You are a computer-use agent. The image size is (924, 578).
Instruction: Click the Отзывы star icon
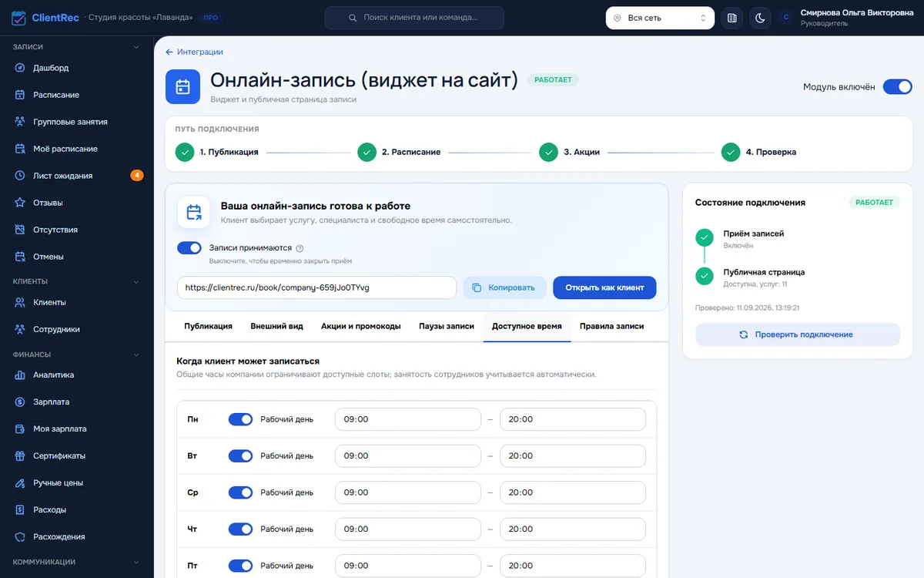tap(20, 203)
